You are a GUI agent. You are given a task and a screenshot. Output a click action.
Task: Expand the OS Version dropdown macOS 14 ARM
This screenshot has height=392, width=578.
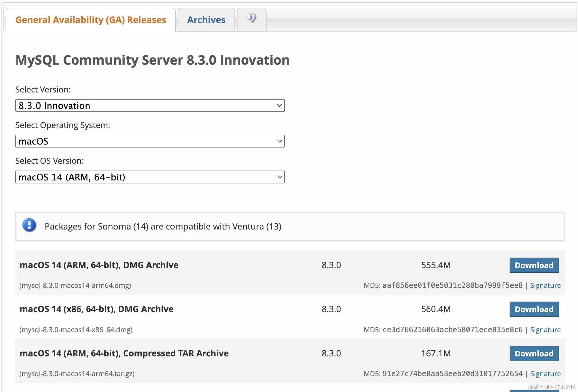coord(150,177)
